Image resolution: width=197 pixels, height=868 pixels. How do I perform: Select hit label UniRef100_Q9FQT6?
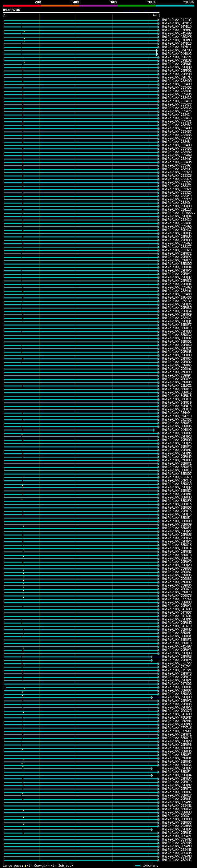[177, 511]
